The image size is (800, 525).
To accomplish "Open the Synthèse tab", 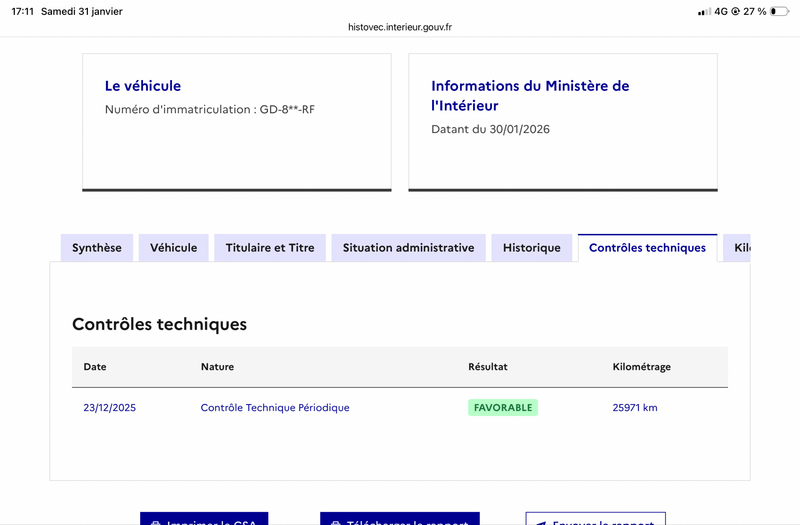I will pyautogui.click(x=97, y=248).
